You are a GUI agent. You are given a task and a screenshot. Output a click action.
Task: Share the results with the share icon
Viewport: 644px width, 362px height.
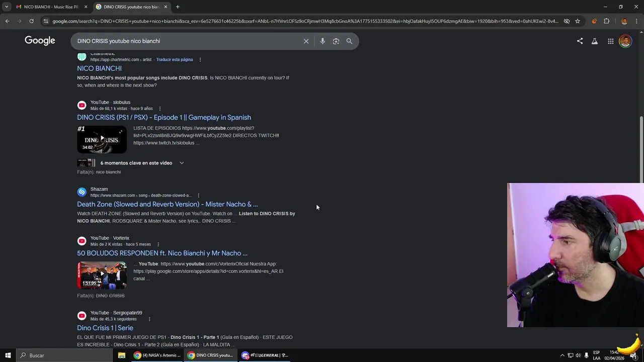click(580, 41)
